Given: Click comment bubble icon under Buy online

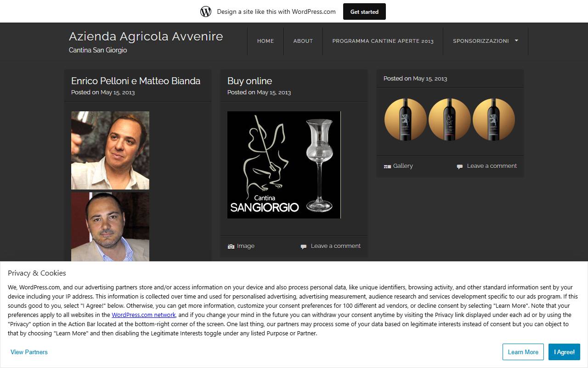Looking at the screenshot, I should (304, 247).
